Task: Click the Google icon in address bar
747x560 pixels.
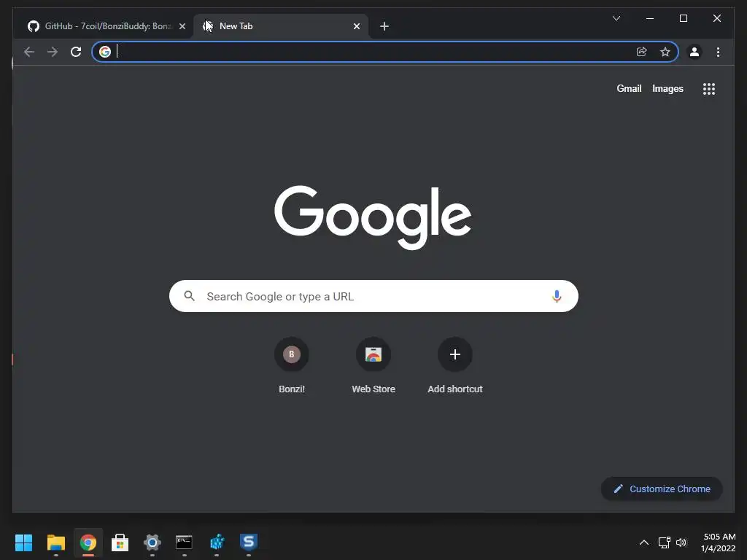Action: pyautogui.click(x=105, y=52)
